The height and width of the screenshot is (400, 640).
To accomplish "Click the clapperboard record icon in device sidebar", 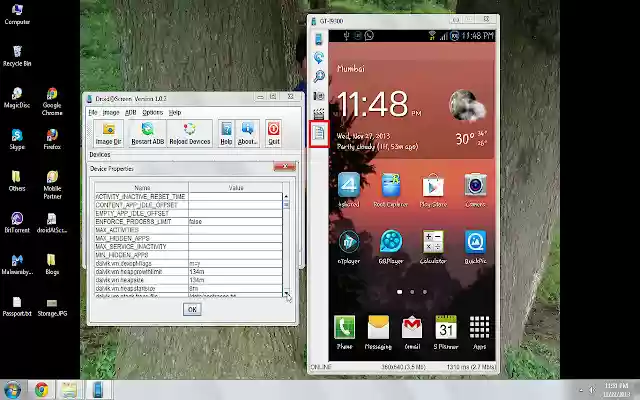I will [319, 114].
